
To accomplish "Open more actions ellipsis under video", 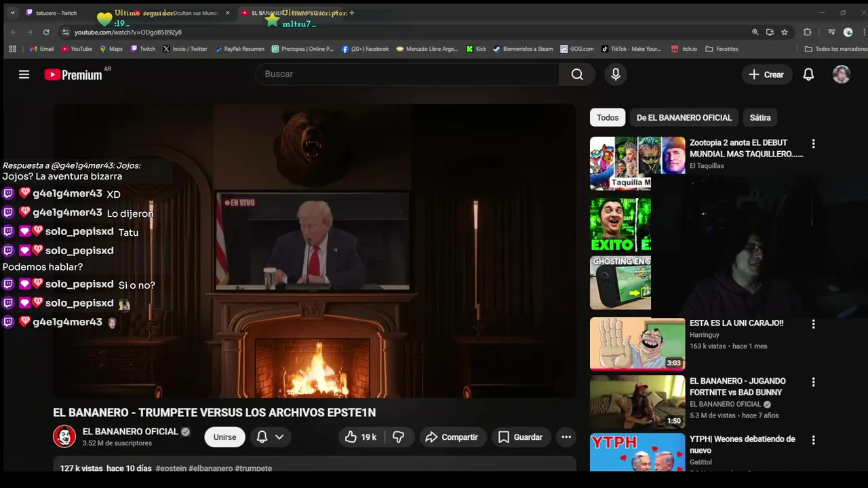I will 566,437.
